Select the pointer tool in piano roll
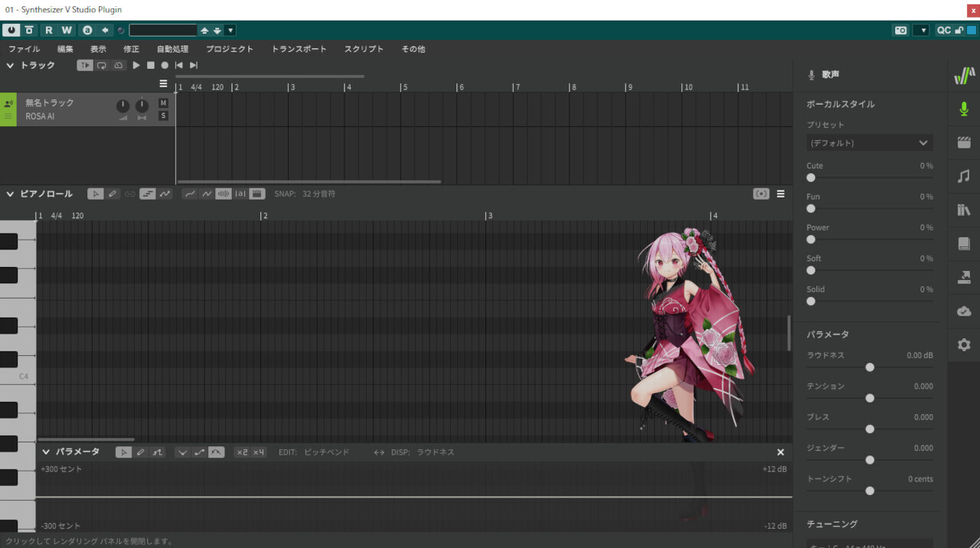The height and width of the screenshot is (548, 980). point(95,194)
